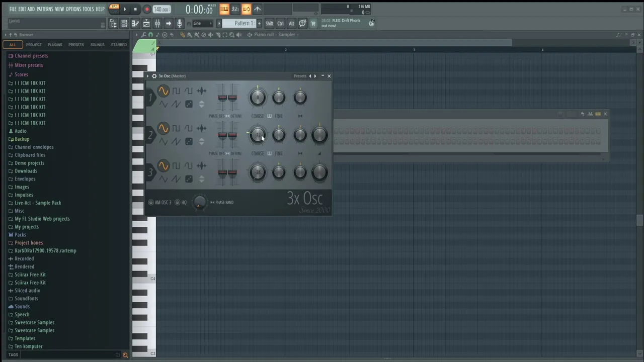The height and width of the screenshot is (362, 644).
Task: Toggle PAT/SONG mode switch
Action: click(x=114, y=9)
